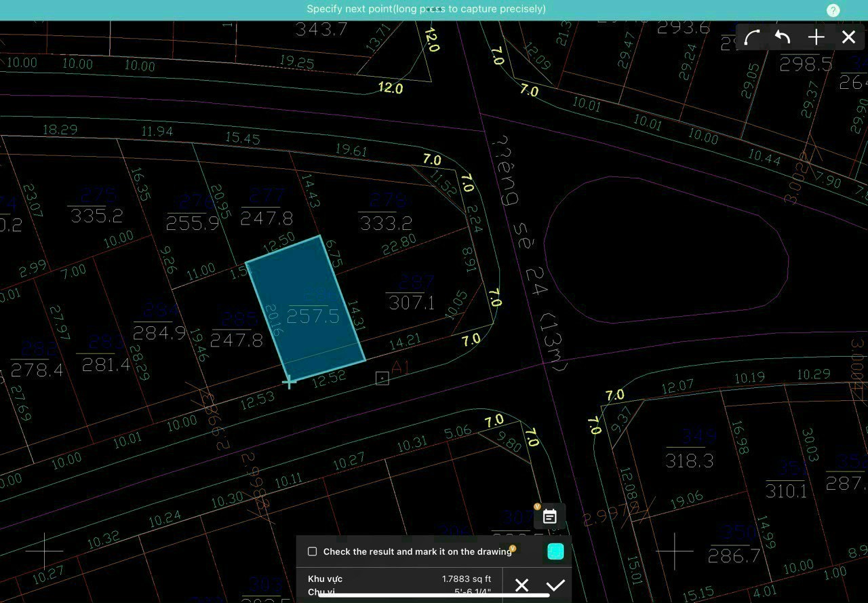The height and width of the screenshot is (603, 868).
Task: Tap the white crosshair cursor at parcel corner
Action: click(x=289, y=383)
